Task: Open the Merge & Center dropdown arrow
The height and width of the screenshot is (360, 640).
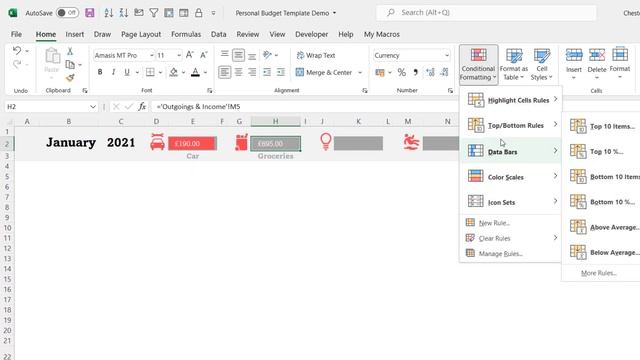Action: (360, 72)
